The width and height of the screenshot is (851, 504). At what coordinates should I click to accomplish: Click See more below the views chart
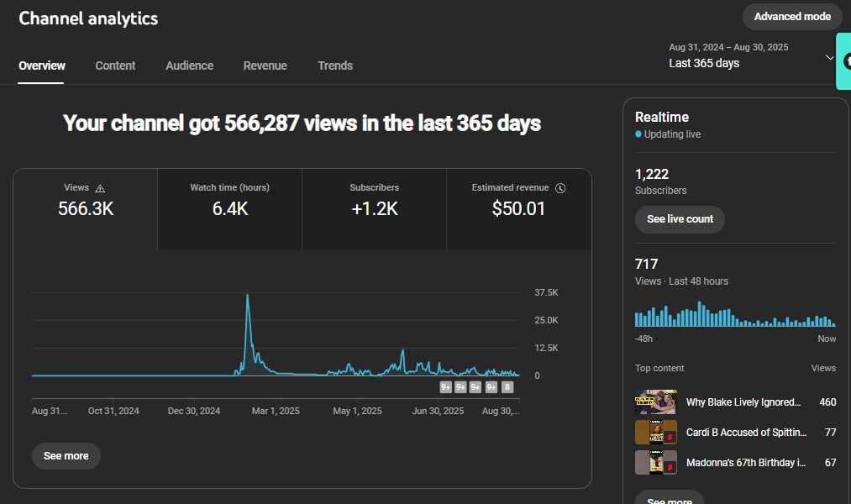pos(66,456)
